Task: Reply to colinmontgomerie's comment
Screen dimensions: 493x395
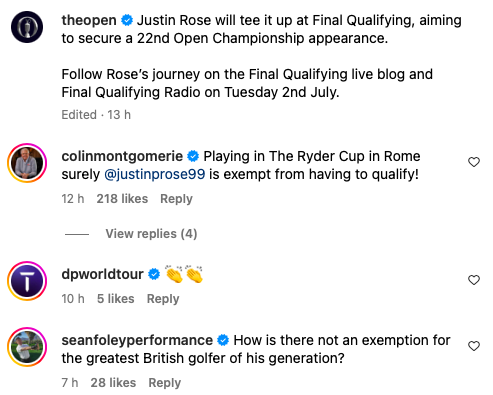Action: pyautogui.click(x=176, y=199)
